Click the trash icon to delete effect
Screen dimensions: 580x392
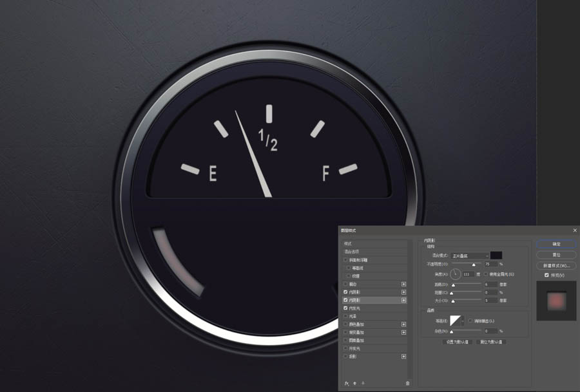pyautogui.click(x=407, y=384)
